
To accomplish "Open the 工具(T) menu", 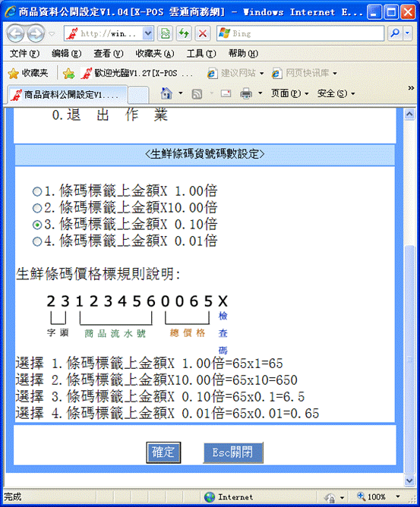I will click(201, 53).
